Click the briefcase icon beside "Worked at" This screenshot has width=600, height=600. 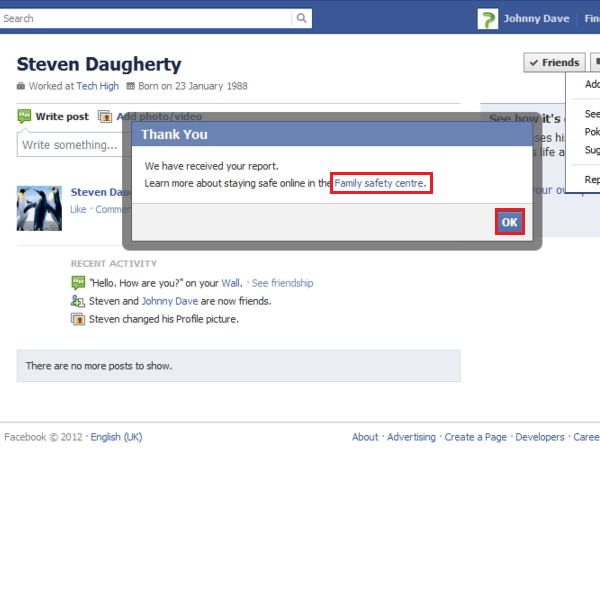click(21, 86)
